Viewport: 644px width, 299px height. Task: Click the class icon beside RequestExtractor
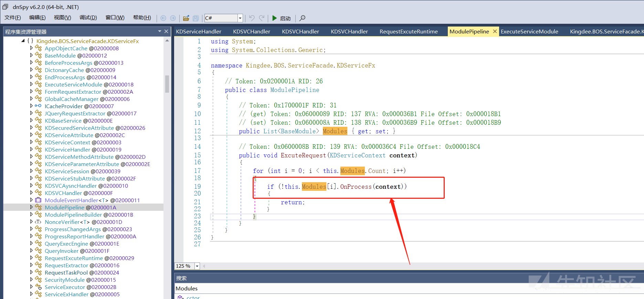coord(38,265)
